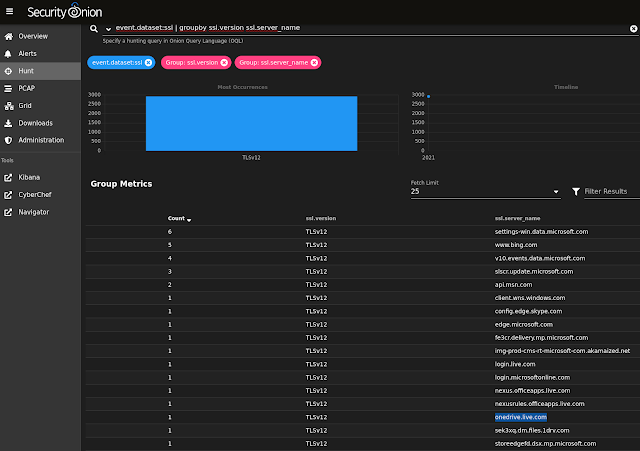Click Kibana external link icon
640x451 pixels.
pyautogui.click(x=8, y=178)
